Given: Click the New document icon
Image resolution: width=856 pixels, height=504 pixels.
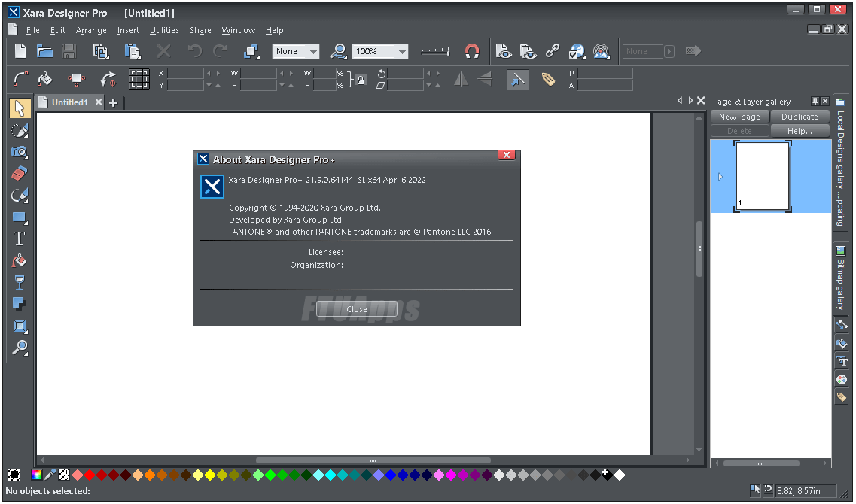Looking at the screenshot, I should click(20, 51).
